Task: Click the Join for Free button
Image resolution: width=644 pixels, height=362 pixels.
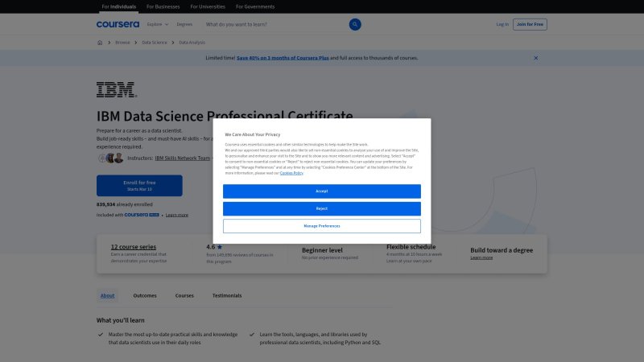Action: click(530, 24)
